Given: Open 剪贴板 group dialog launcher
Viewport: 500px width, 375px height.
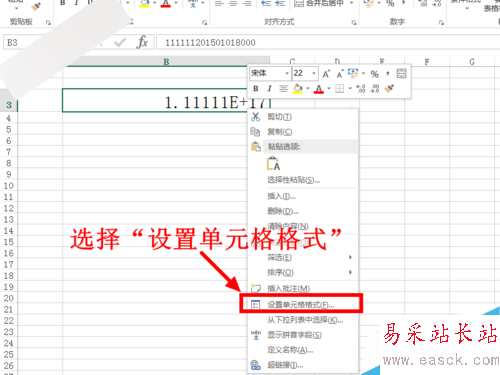Looking at the screenshot, I should pos(48,22).
